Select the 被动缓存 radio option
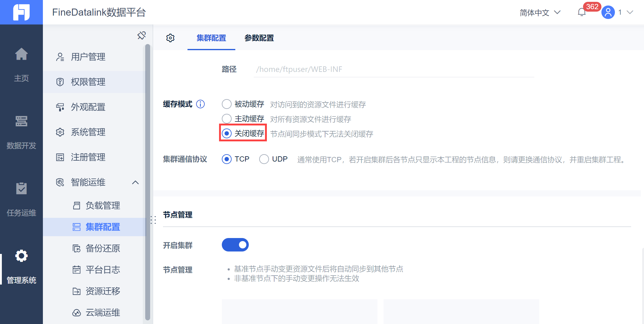Image resolution: width=644 pixels, height=324 pixels. tap(227, 104)
